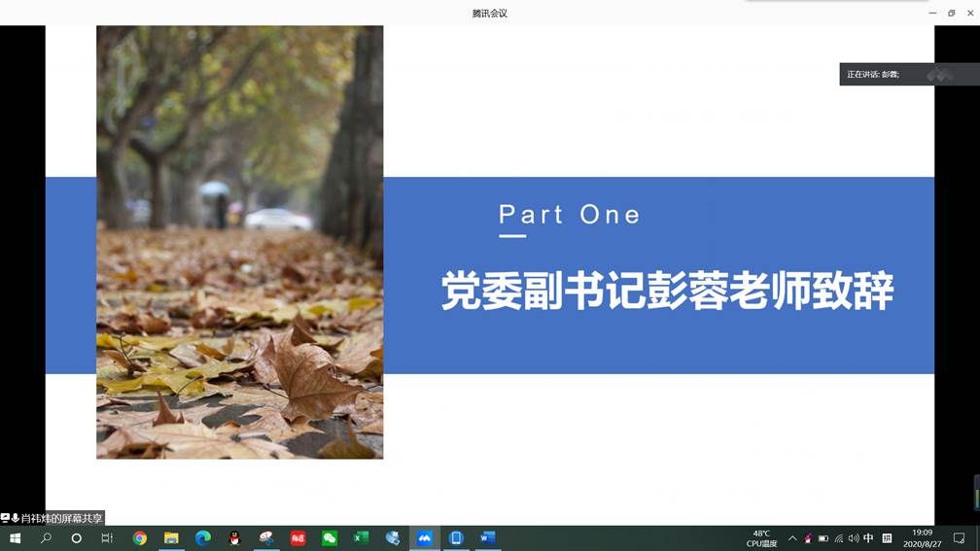Viewport: 980px width, 551px height.
Task: Switch to Excel on the taskbar
Action: (x=361, y=538)
